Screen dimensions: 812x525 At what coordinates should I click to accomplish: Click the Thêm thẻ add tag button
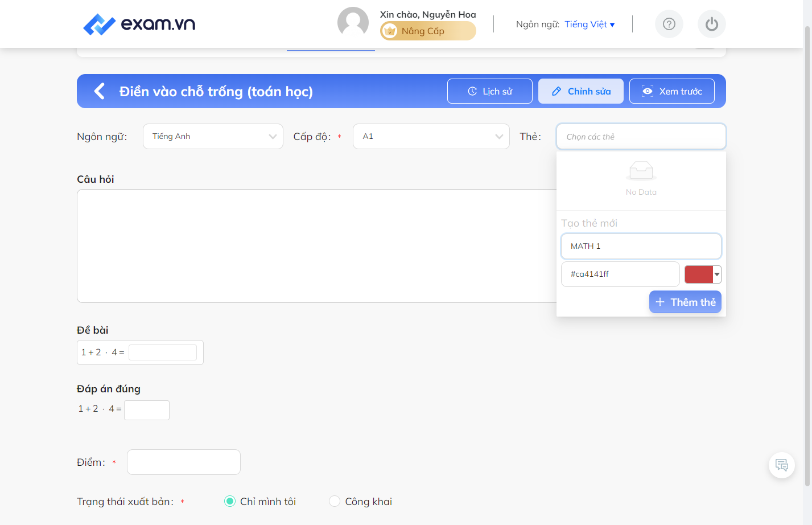(x=685, y=302)
